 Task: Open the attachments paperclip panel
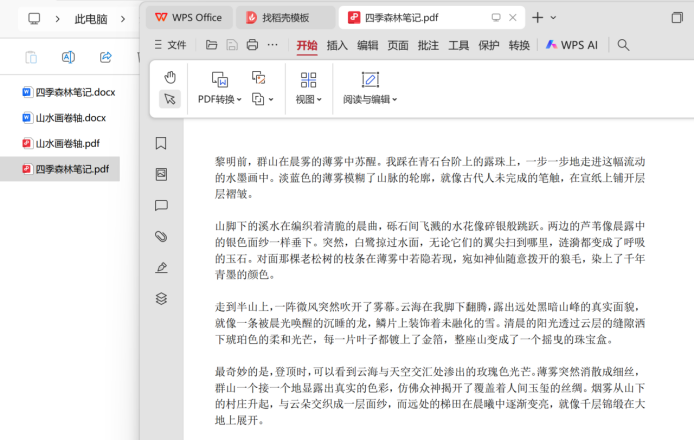coord(161,236)
